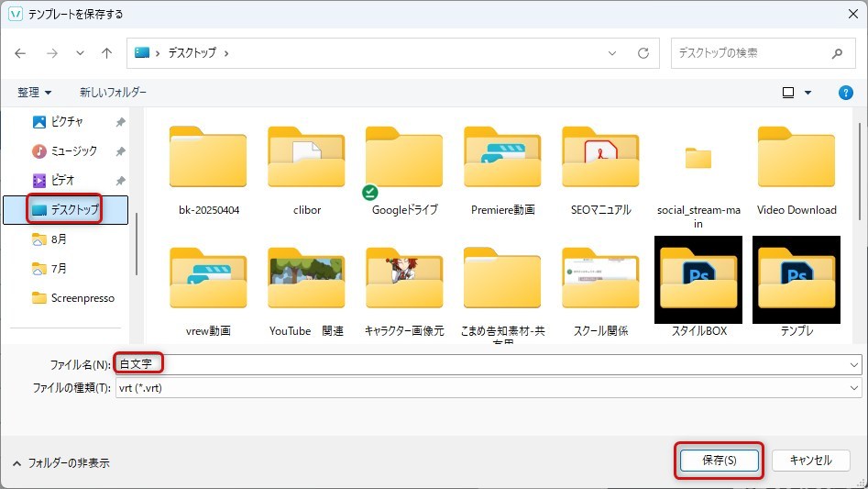Click the pin icon beside ピクチャ
The width and height of the screenshot is (868, 489).
[x=120, y=122]
